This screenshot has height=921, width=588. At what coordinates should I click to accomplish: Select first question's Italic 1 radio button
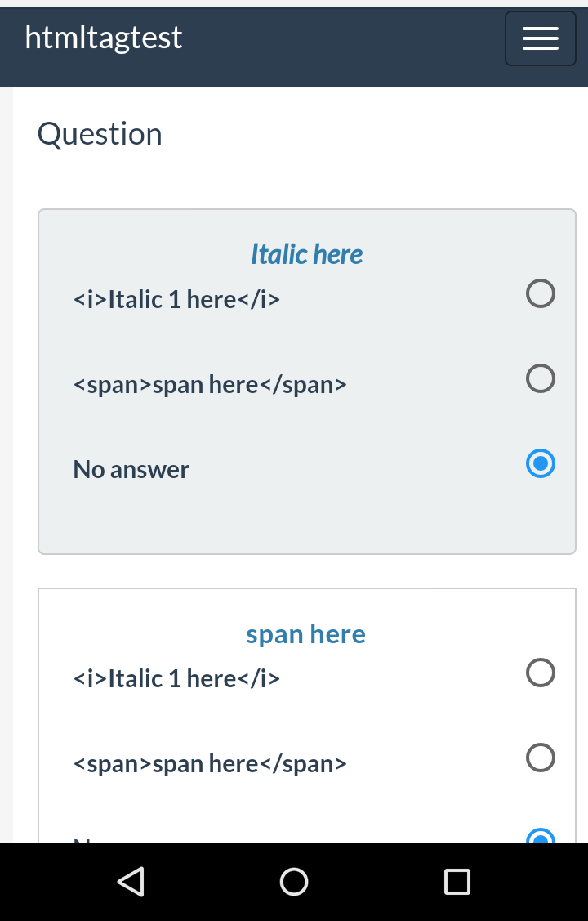(x=541, y=293)
